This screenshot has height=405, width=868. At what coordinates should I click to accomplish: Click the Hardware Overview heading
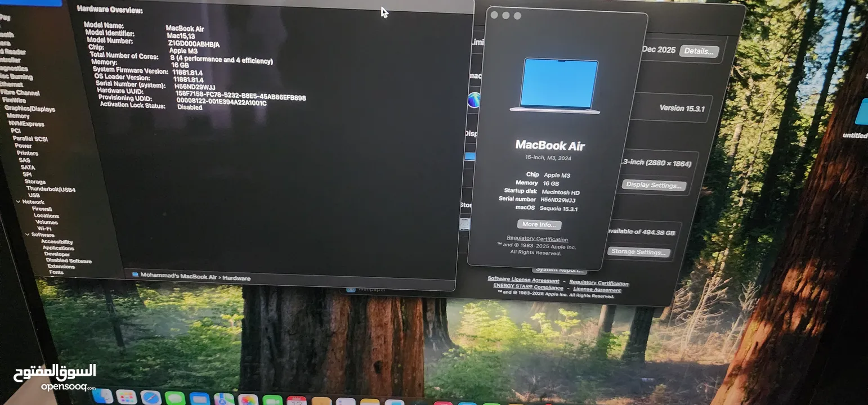(110, 10)
